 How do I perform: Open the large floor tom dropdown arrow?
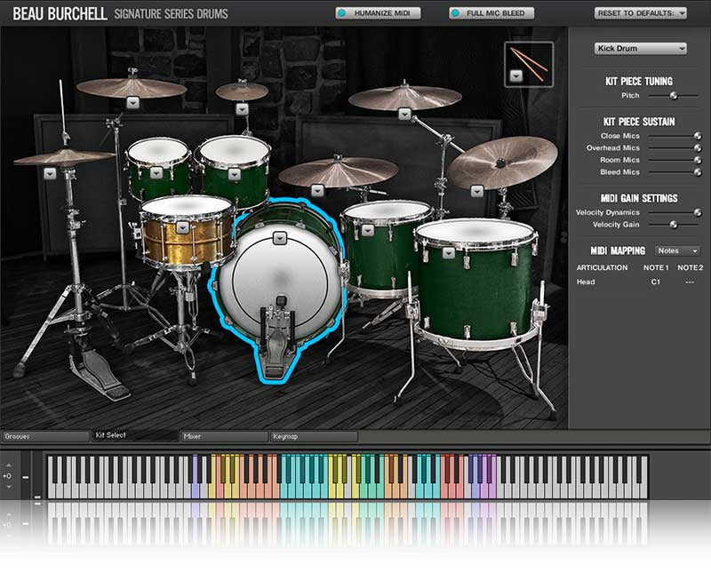pos(449,253)
